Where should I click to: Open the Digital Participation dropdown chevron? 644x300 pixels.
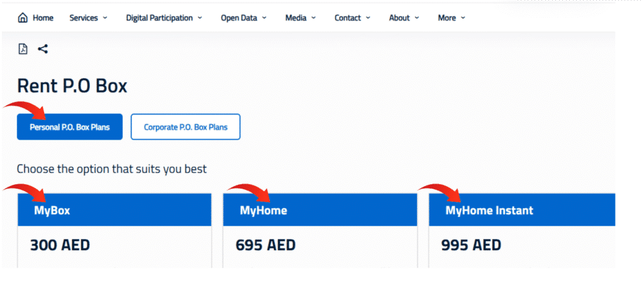pos(200,18)
